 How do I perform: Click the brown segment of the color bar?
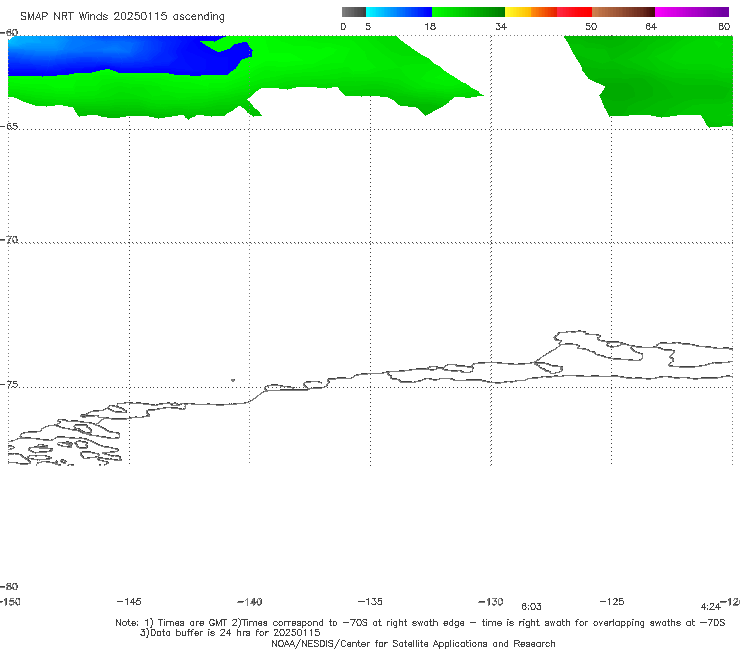pos(623,12)
